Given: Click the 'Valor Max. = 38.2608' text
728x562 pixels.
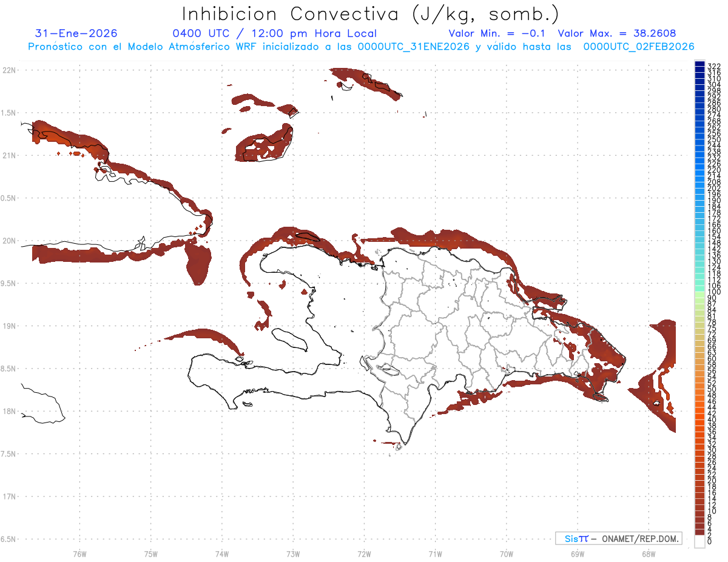Looking at the screenshot, I should pyautogui.click(x=617, y=33).
